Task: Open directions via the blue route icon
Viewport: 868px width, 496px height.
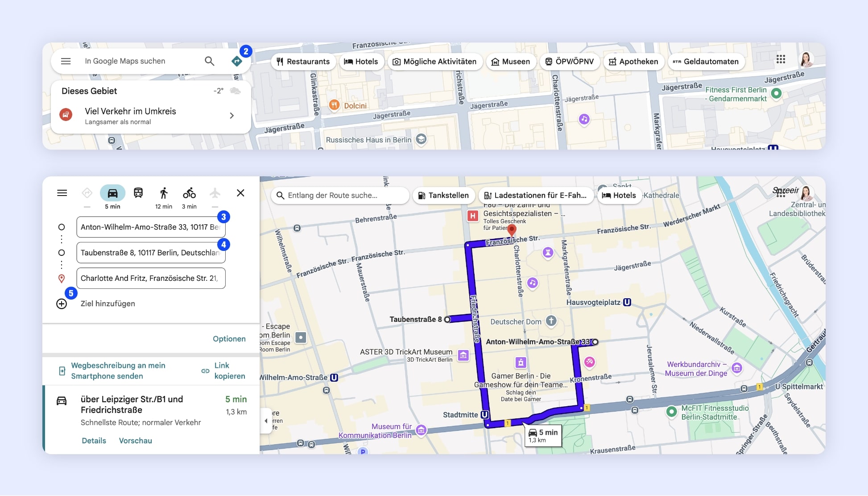Action: coord(237,60)
